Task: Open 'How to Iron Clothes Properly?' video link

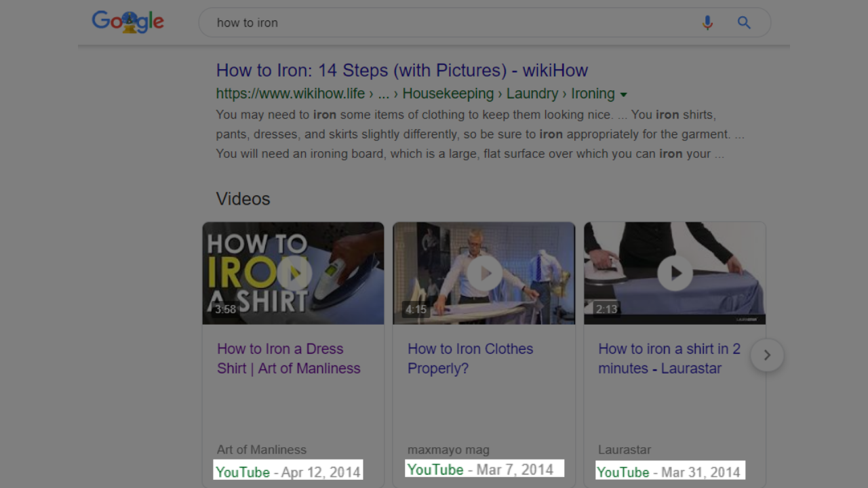Action: click(x=470, y=359)
